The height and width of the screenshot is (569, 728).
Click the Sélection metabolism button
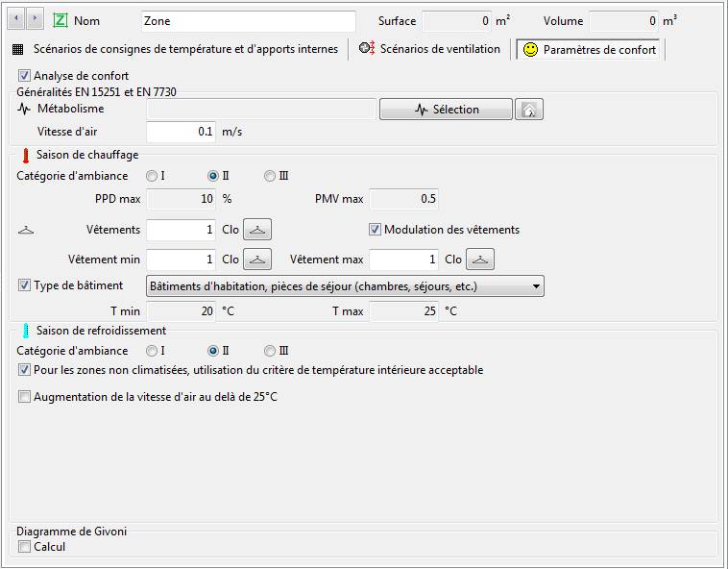[x=446, y=110]
